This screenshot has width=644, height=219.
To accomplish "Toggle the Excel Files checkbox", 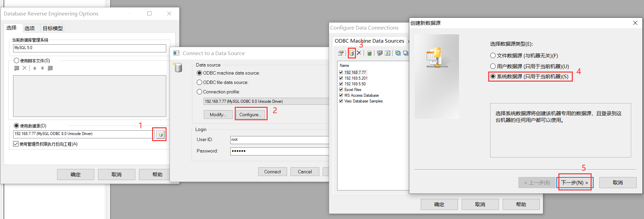I will tap(341, 90).
